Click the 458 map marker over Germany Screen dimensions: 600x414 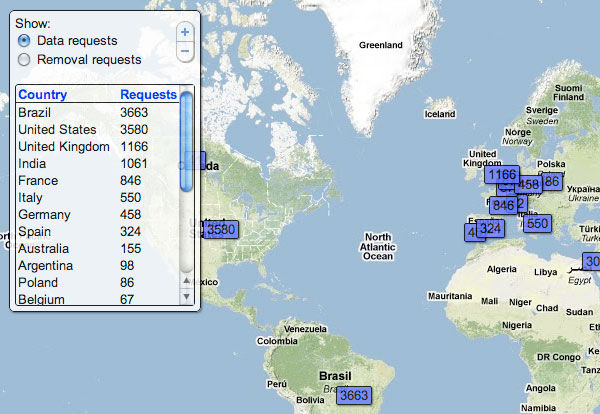529,185
